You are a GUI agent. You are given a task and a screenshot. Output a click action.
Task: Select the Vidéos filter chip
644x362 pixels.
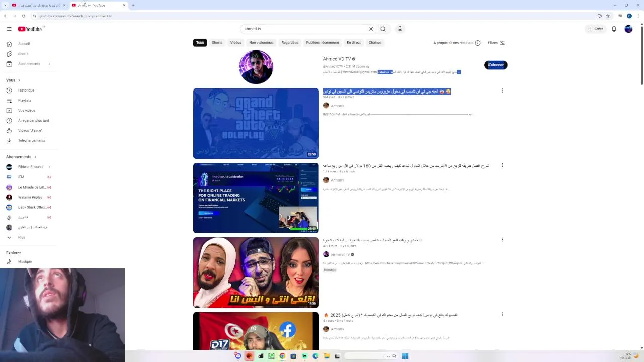tap(235, 43)
